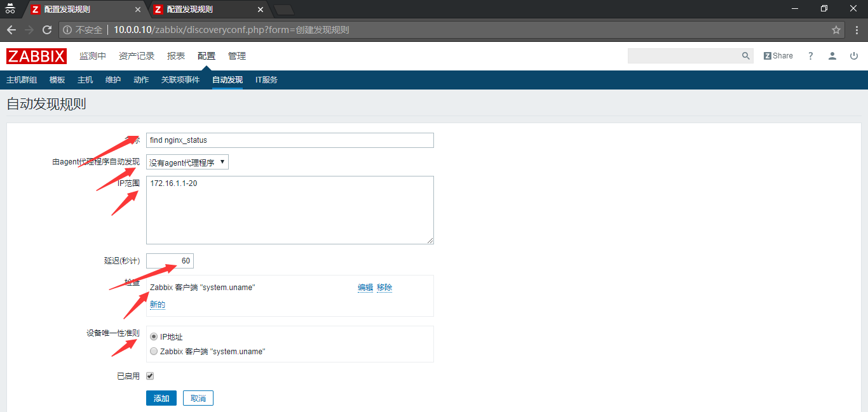Open the 资产记录 menu
This screenshot has width=868, height=412.
tap(137, 56)
